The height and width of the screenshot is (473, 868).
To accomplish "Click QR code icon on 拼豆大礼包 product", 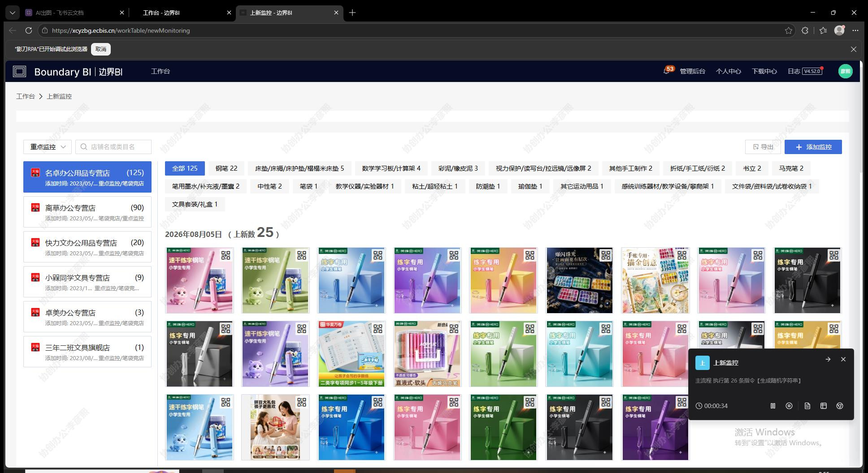I will pyautogui.click(x=302, y=402).
